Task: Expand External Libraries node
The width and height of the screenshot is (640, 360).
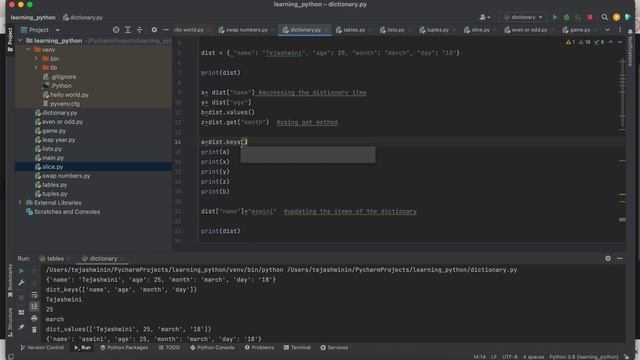Action: (20, 202)
